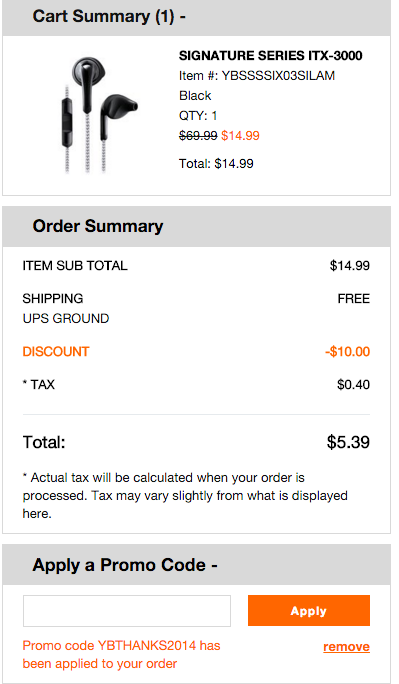Click the Black color option text
The image size is (399, 684).
[x=195, y=96]
